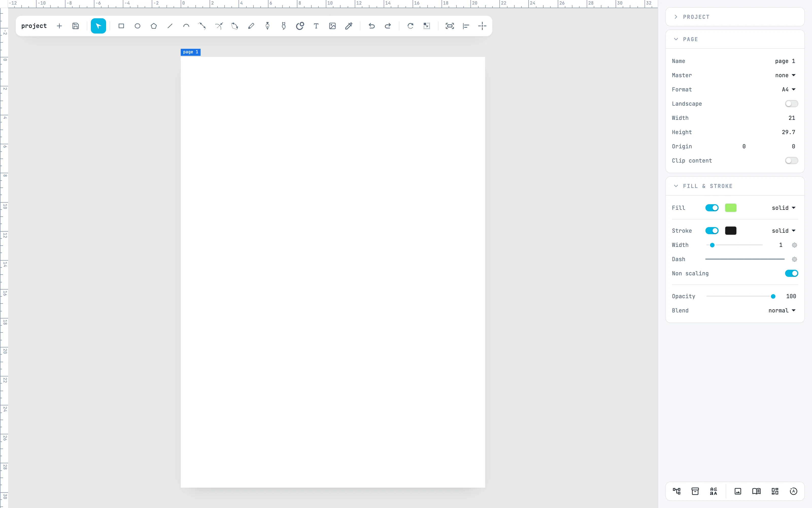Open the Format A4 dropdown
The width and height of the screenshot is (812, 508).
788,90
